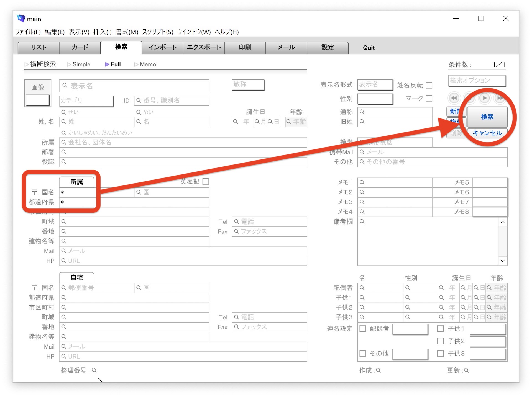Jump to last condition arrow
The image size is (532, 397).
pos(500,98)
